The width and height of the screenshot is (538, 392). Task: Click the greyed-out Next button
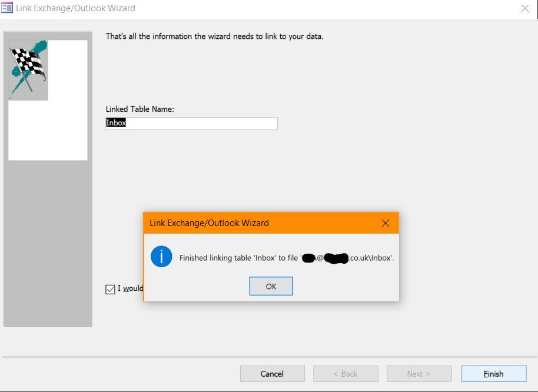point(419,374)
